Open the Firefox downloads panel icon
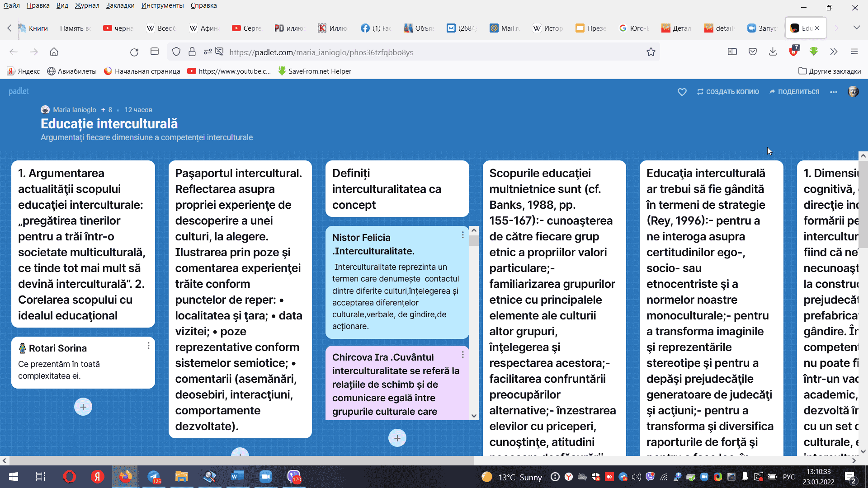The width and height of the screenshot is (868, 488). pos(773,52)
